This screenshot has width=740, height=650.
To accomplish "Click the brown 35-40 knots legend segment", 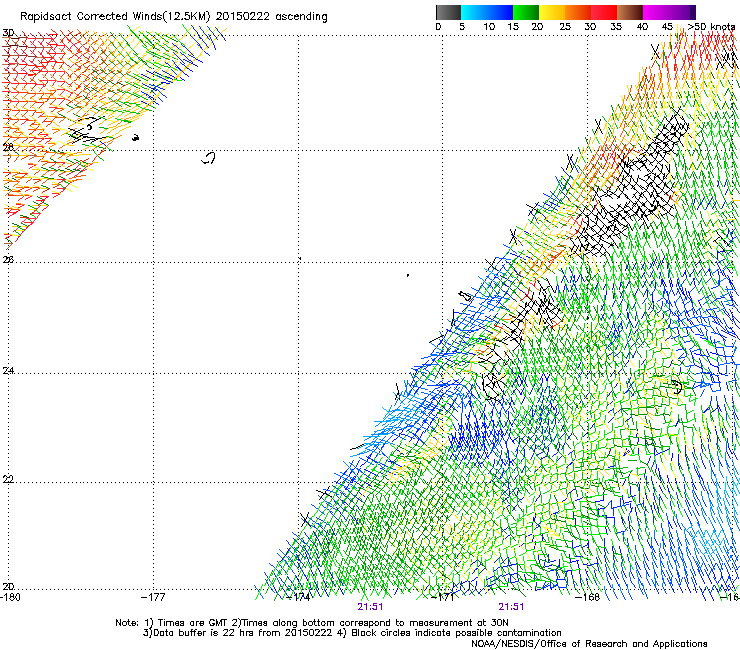I will 630,12.
